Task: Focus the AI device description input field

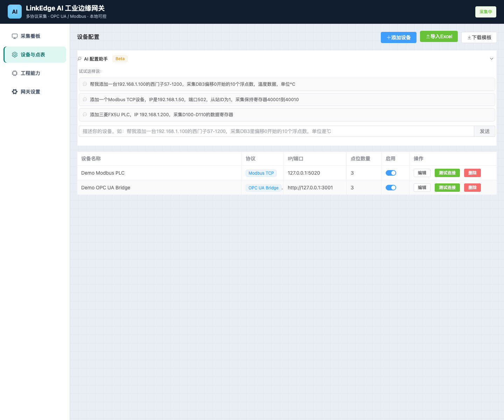Action: (x=276, y=131)
